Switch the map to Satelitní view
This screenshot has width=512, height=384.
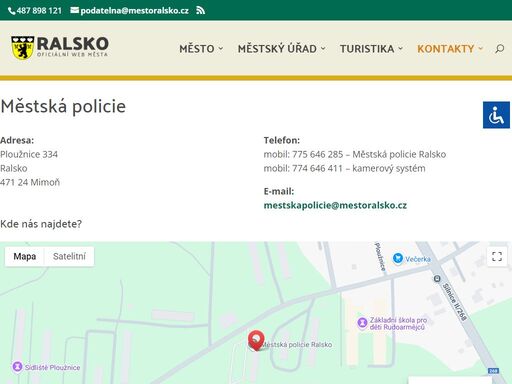[x=69, y=256]
